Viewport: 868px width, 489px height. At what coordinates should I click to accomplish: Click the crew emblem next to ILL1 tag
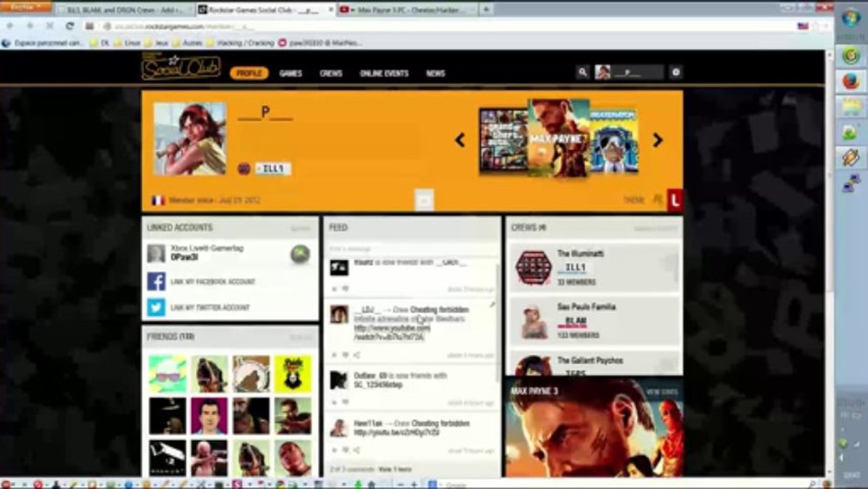[x=244, y=168]
